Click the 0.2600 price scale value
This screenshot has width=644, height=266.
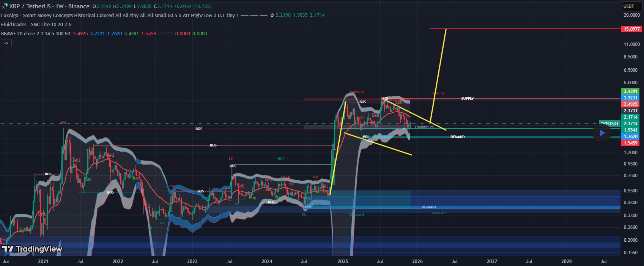point(631,227)
